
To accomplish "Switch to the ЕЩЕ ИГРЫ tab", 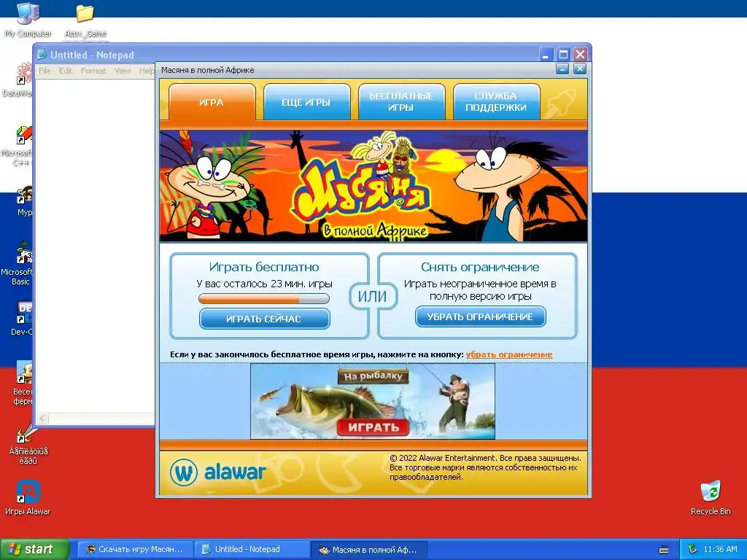I will point(306,102).
